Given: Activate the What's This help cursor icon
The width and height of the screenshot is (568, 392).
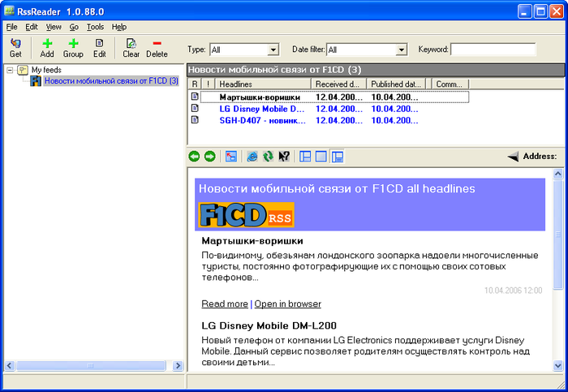Looking at the screenshot, I should 284,157.
